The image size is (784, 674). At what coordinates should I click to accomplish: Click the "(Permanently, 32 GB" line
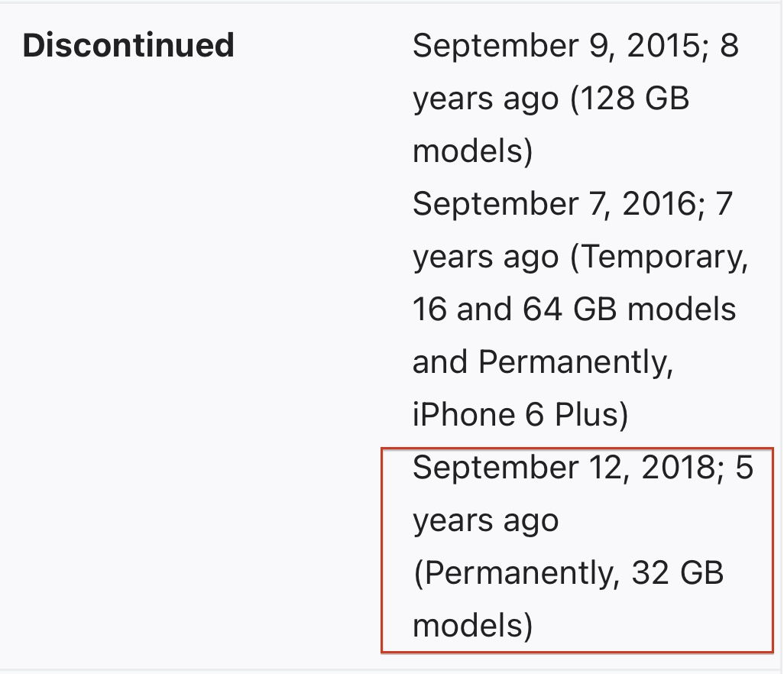568,573
